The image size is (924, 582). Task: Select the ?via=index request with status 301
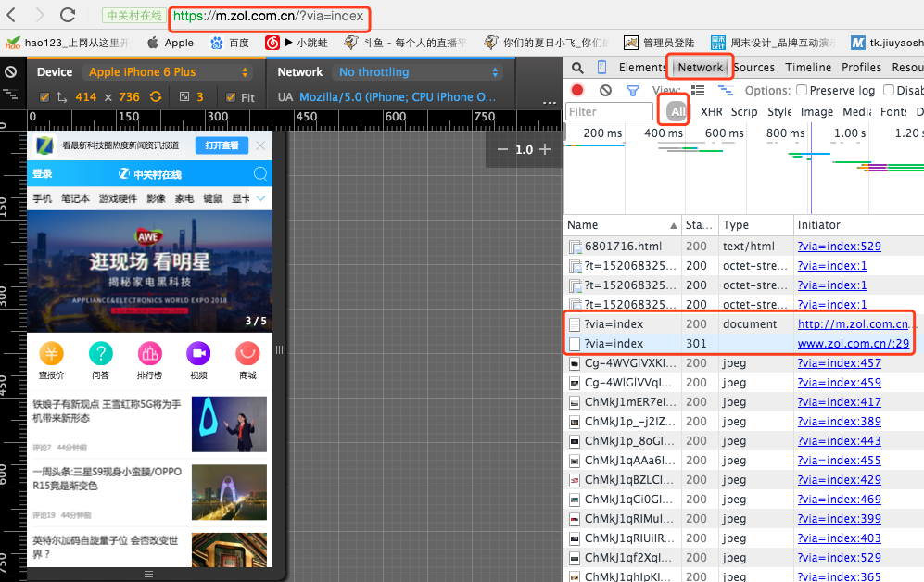[743, 344]
